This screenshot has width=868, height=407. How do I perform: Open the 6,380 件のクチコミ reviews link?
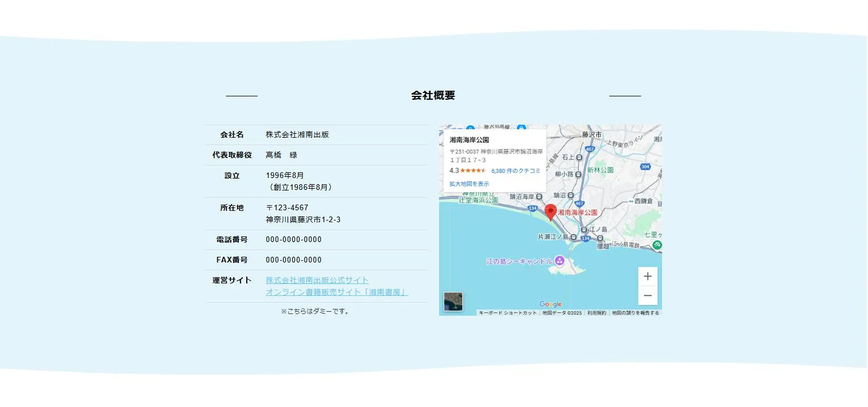(516, 171)
